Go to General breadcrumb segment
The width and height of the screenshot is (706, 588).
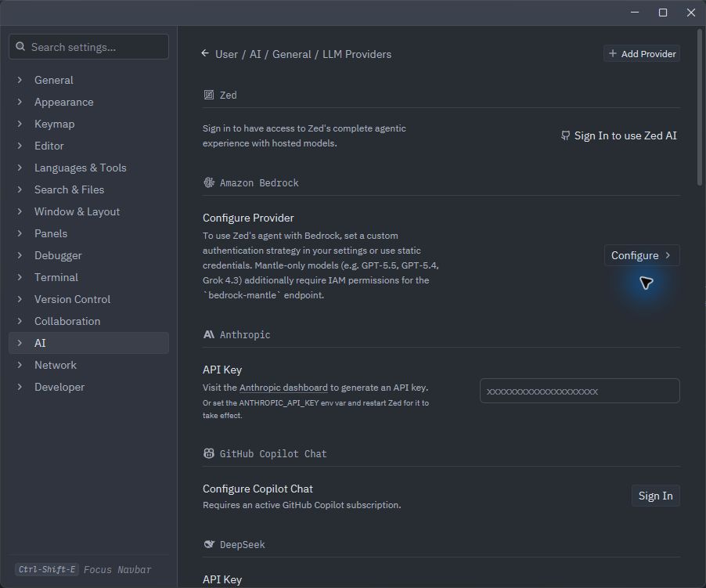tap(291, 54)
